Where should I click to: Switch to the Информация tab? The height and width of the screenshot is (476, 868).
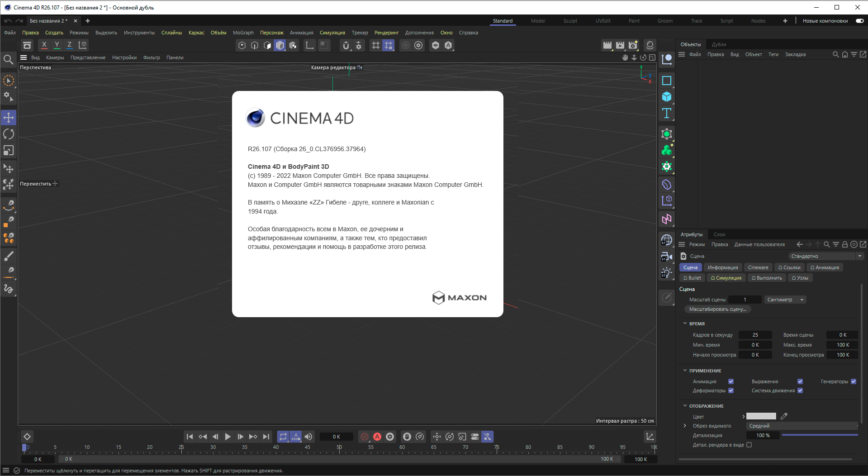point(722,267)
